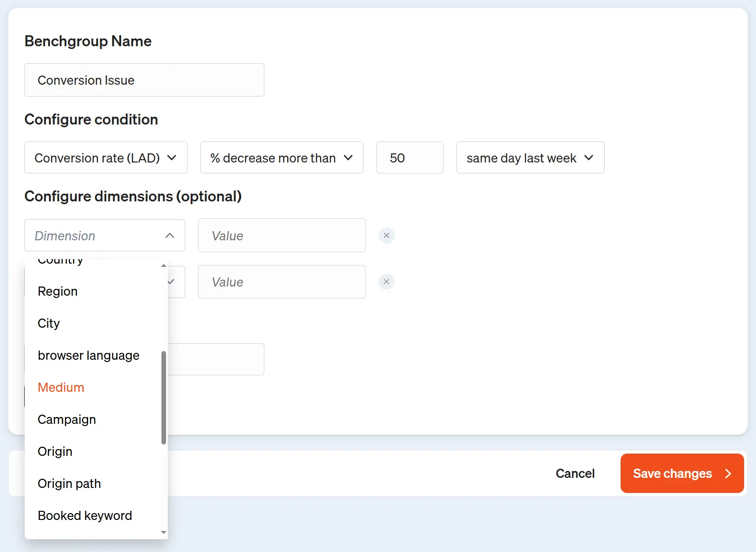Select Region from the dimension list
Viewport: 756px width, 552px height.
pyautogui.click(x=58, y=292)
